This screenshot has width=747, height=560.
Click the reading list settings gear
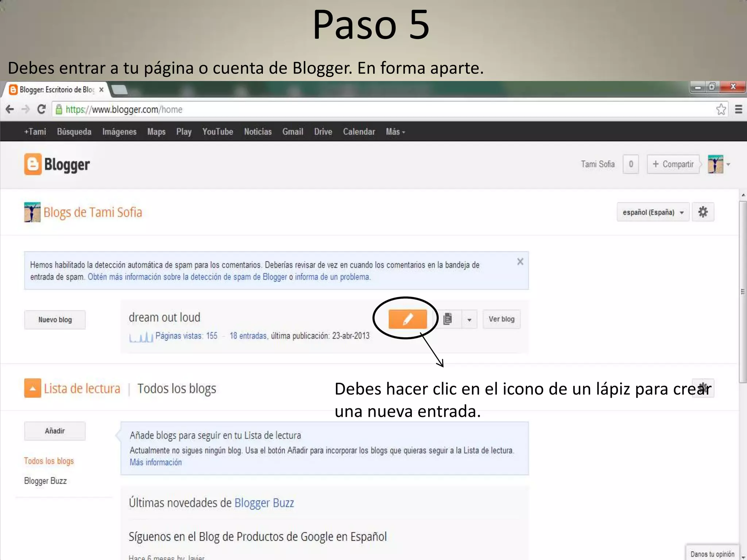tap(703, 388)
